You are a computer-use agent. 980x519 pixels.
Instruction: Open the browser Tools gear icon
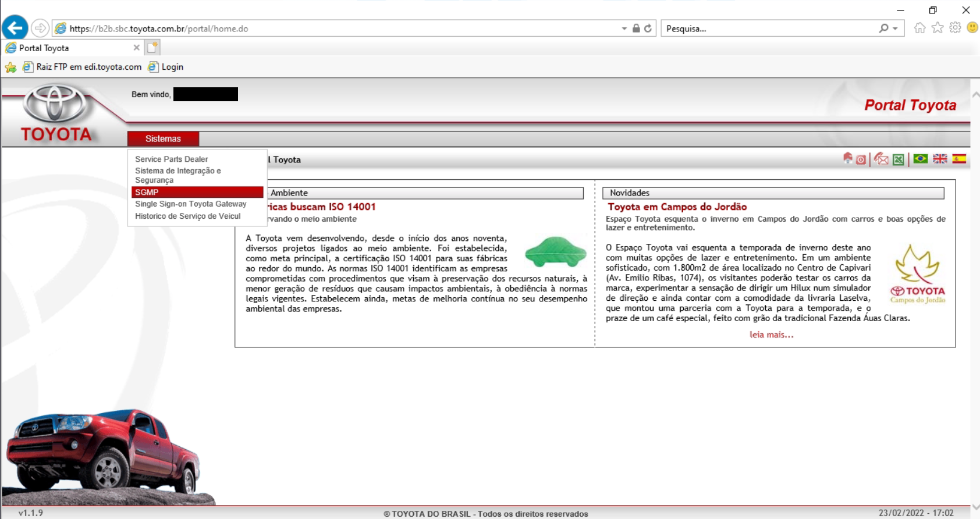coord(955,28)
